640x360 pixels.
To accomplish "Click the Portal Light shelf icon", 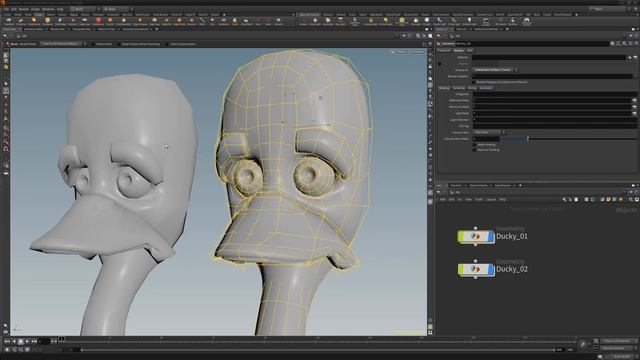I will pos(453,21).
